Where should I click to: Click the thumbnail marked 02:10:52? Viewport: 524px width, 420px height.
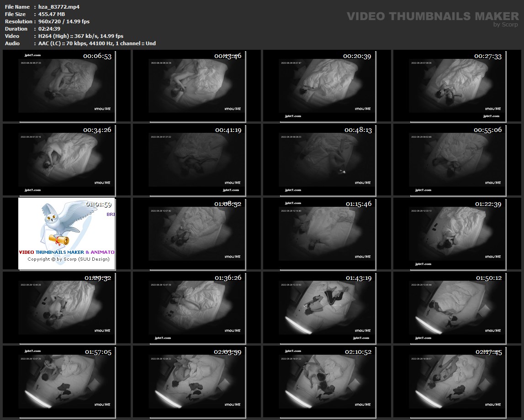pos(327,381)
